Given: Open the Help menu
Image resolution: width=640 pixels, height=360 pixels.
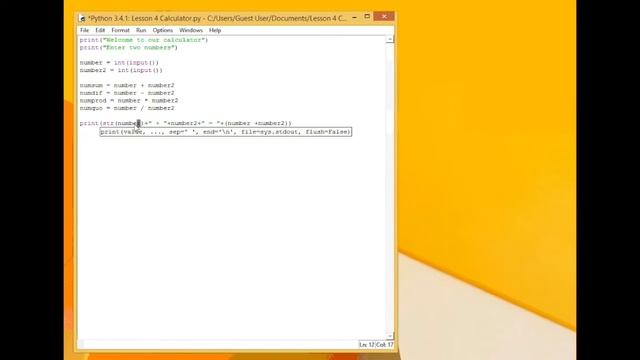Looking at the screenshot, I should point(215,30).
